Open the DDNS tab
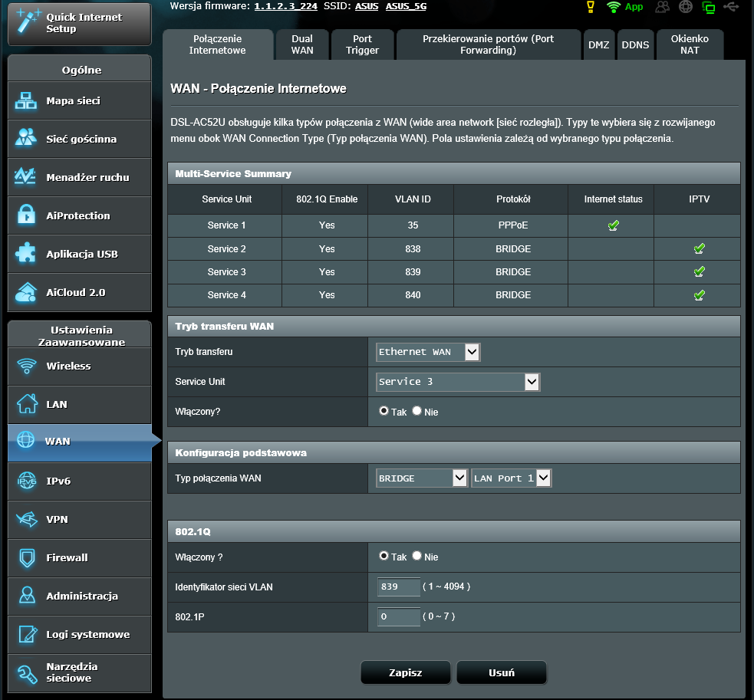This screenshot has width=754, height=700. coord(635,45)
